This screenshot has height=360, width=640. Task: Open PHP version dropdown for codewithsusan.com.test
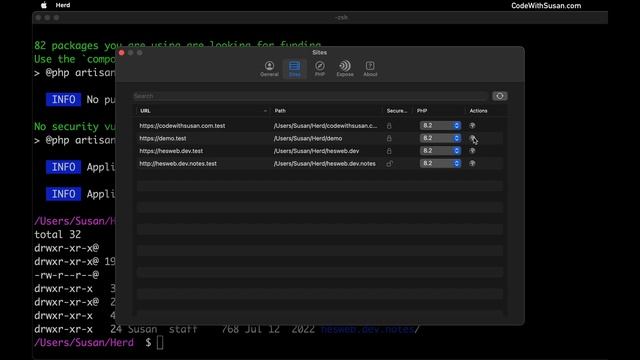440,126
